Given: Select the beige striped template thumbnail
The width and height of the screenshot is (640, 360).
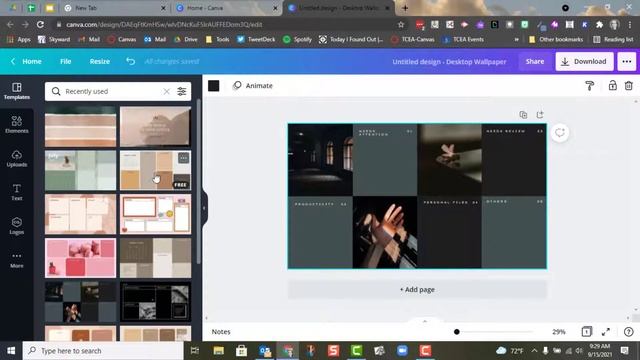Looking at the screenshot, I should [80, 127].
